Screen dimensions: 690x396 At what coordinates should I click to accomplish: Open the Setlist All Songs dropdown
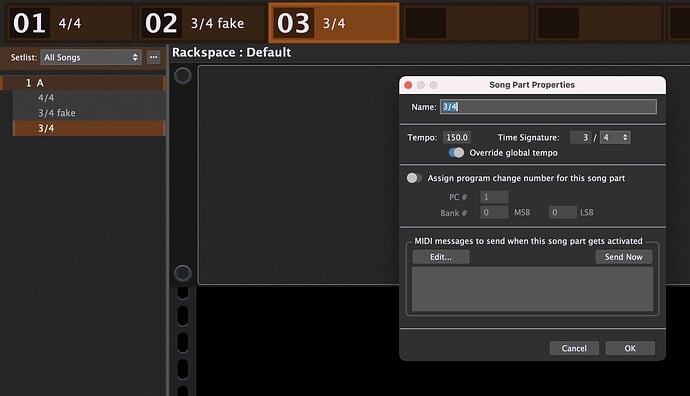pos(91,57)
